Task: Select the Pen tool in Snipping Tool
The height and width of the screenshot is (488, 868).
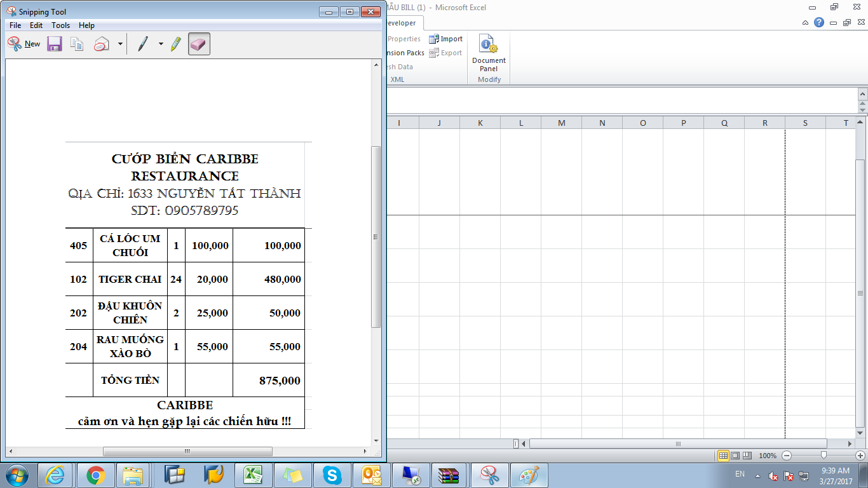Action: click(143, 44)
